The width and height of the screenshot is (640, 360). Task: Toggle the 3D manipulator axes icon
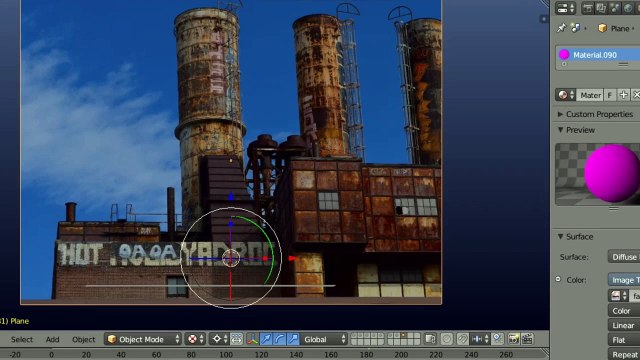(252, 339)
